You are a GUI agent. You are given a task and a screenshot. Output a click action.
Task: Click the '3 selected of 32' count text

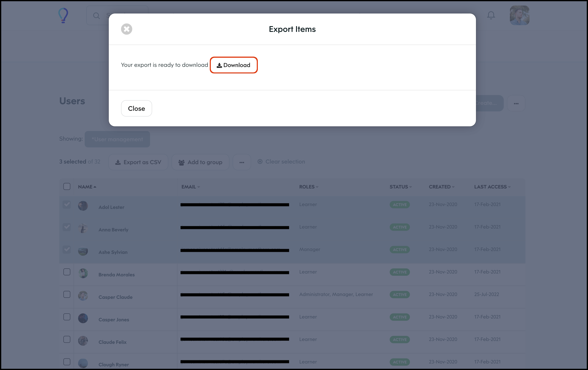(x=80, y=161)
